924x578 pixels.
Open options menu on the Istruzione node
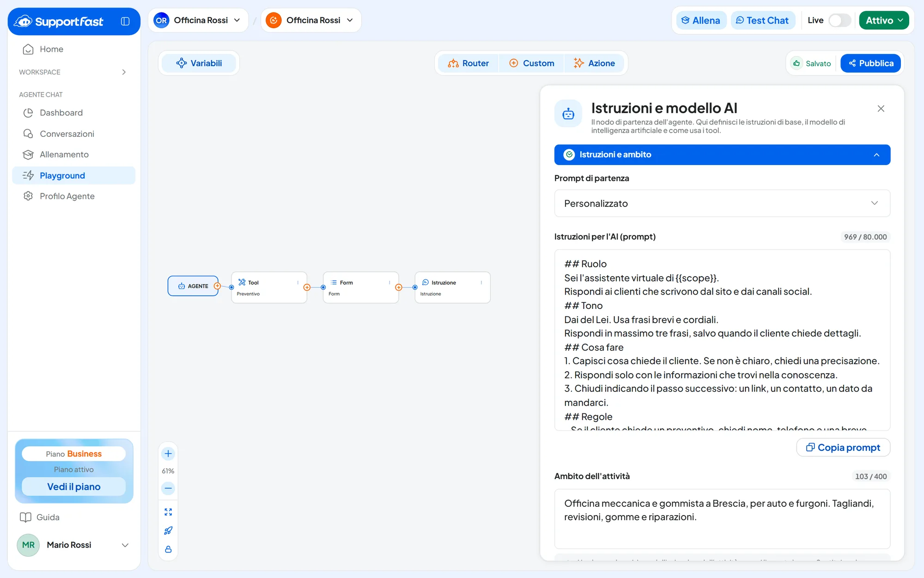click(x=481, y=283)
